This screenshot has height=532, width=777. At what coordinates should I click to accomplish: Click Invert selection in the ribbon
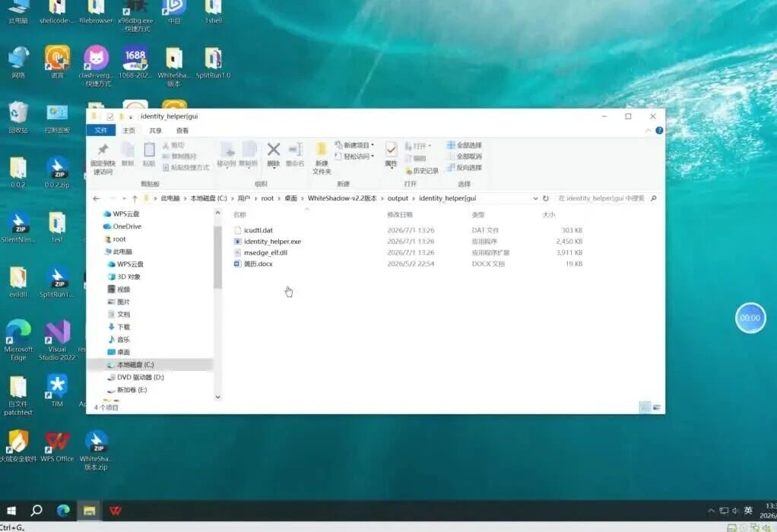[465, 167]
